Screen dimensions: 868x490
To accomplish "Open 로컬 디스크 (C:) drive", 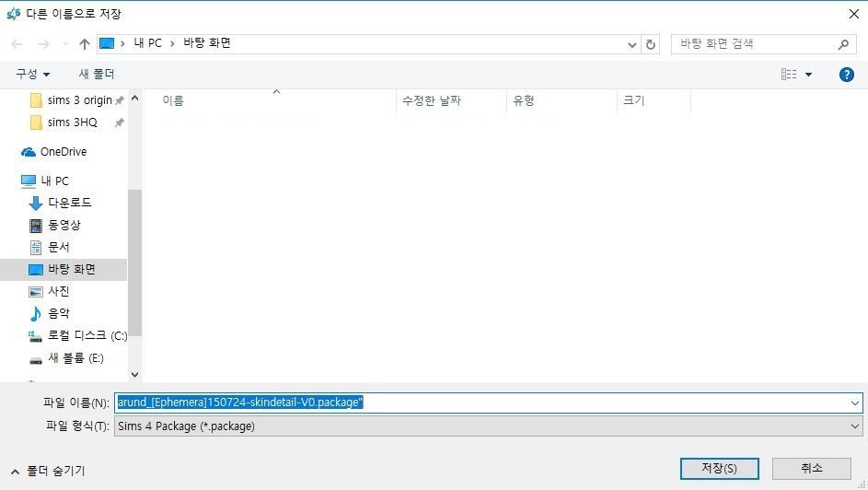I will point(77,336).
